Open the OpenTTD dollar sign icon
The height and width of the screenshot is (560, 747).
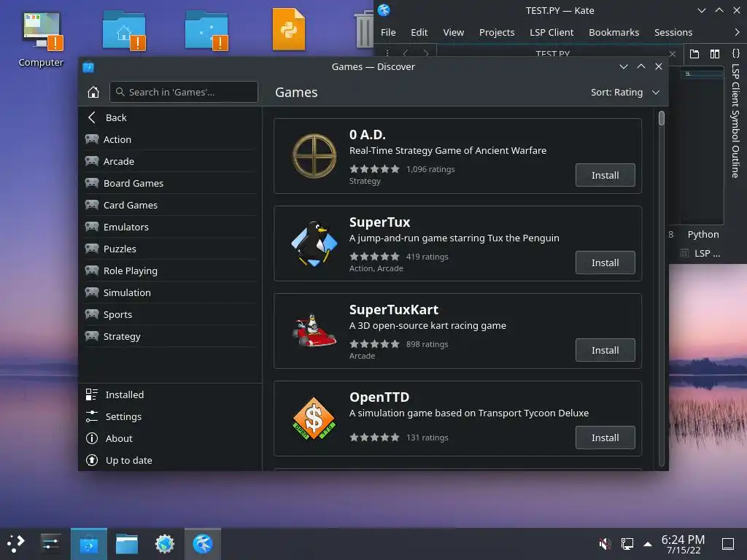[x=314, y=418]
